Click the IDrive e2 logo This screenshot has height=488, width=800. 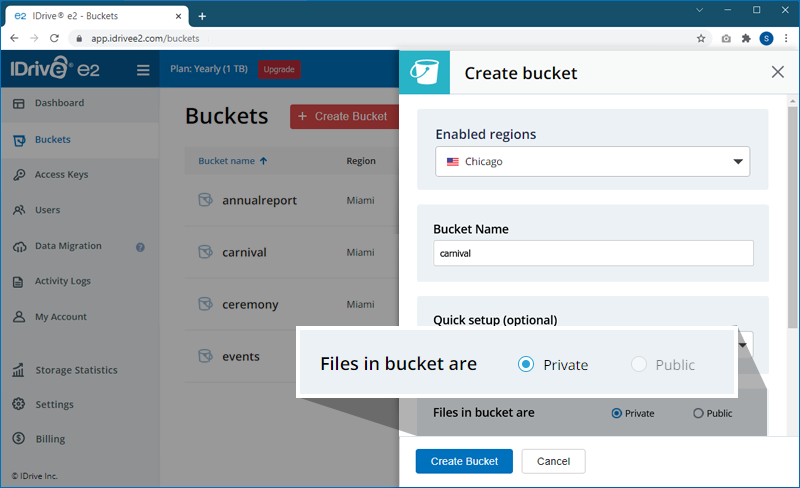tap(55, 68)
